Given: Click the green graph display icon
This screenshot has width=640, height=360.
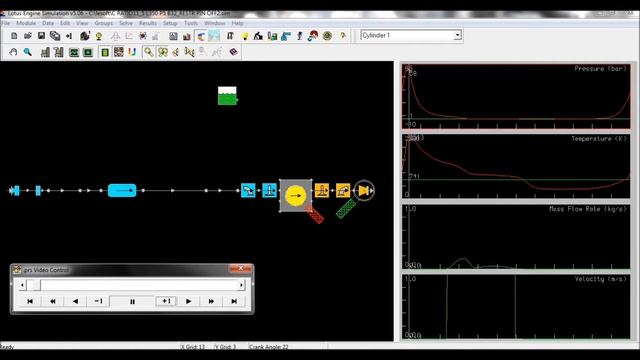Looking at the screenshot, I should coord(74,52).
